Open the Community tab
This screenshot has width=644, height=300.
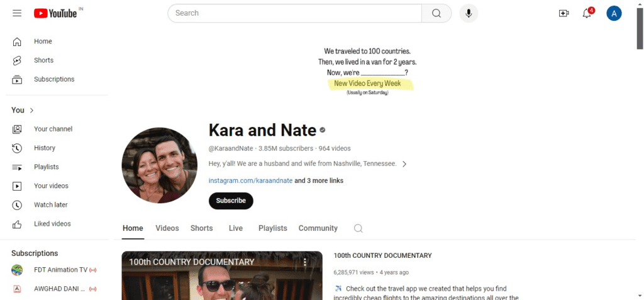318,228
